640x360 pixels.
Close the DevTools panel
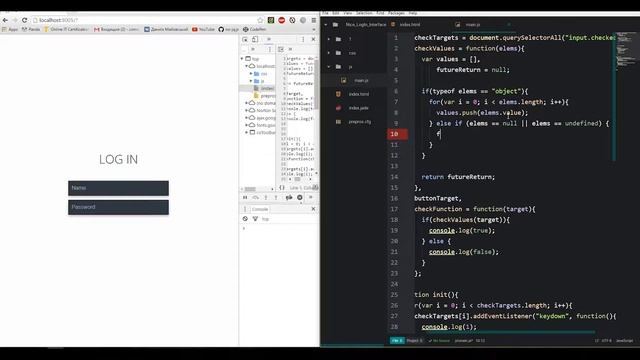[x=313, y=40]
